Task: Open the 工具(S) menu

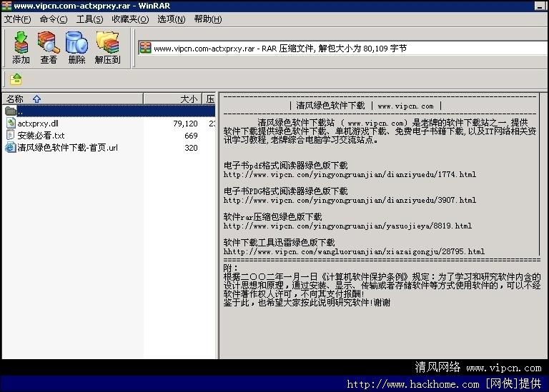Action: coord(90,19)
